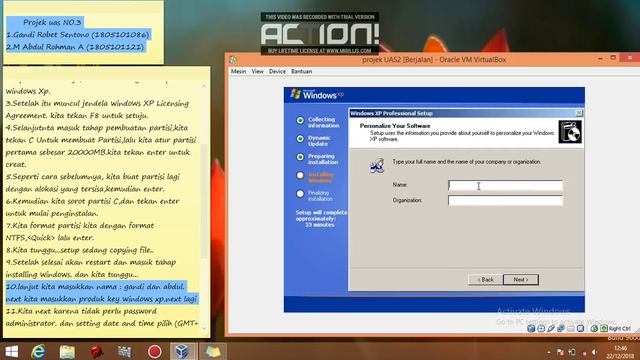
Task: Click the Next button in Windows XP Setup
Action: tap(520, 280)
